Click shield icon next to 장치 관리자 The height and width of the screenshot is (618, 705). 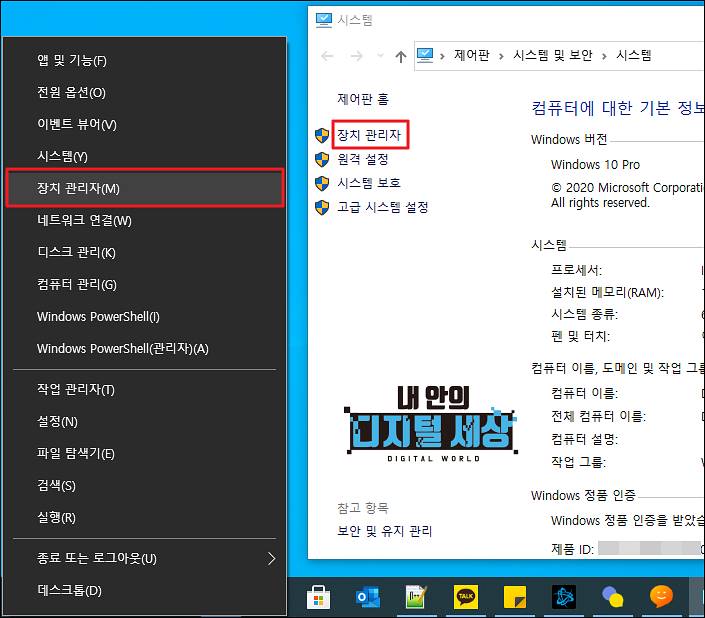[x=322, y=135]
